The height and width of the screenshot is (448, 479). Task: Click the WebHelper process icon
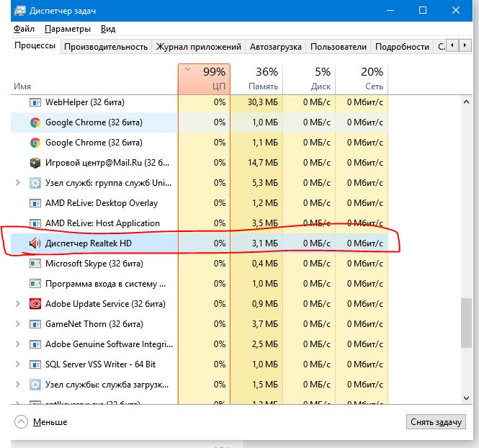click(x=35, y=102)
